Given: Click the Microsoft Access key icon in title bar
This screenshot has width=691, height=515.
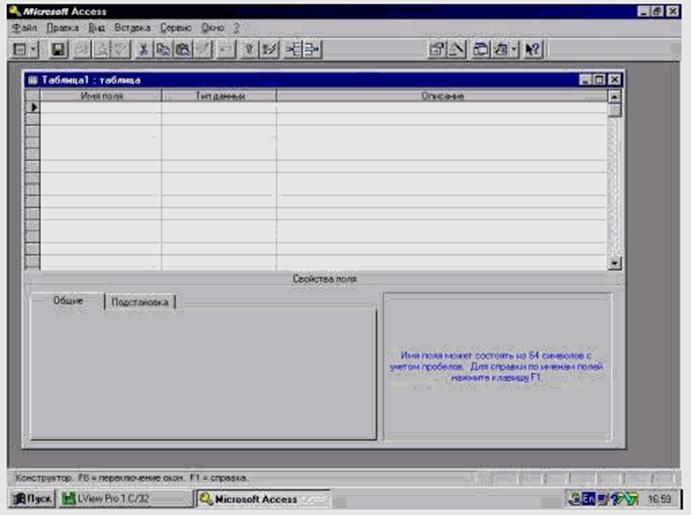Looking at the screenshot, I should click(x=15, y=11).
